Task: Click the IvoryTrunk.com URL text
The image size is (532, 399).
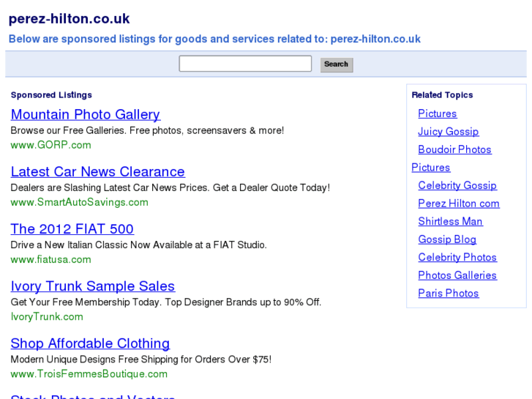Action: click(47, 317)
